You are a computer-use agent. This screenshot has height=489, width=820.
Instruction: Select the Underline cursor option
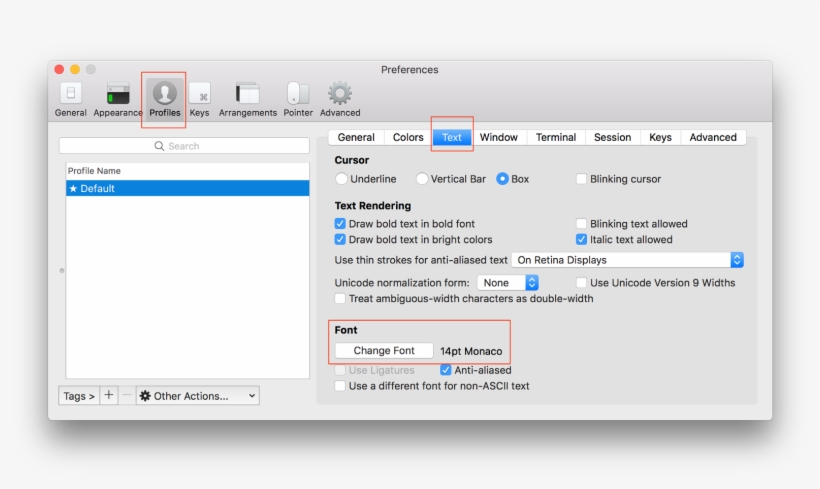click(342, 179)
